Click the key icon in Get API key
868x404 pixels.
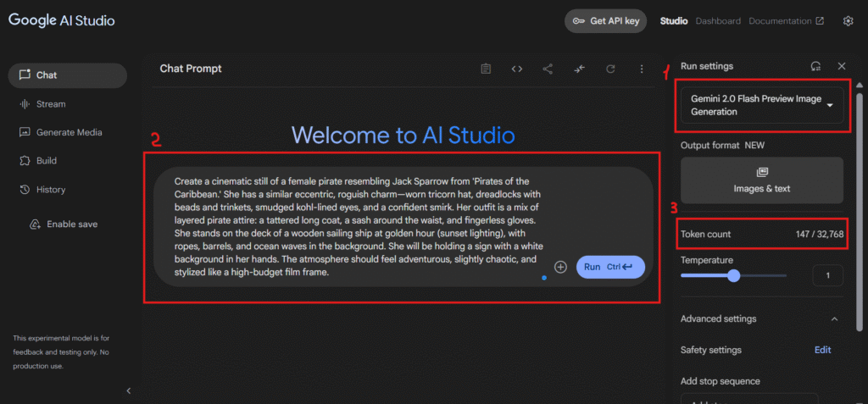(579, 21)
